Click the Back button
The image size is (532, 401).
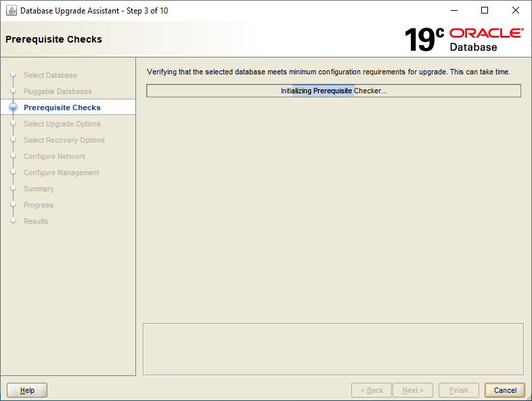coord(372,390)
